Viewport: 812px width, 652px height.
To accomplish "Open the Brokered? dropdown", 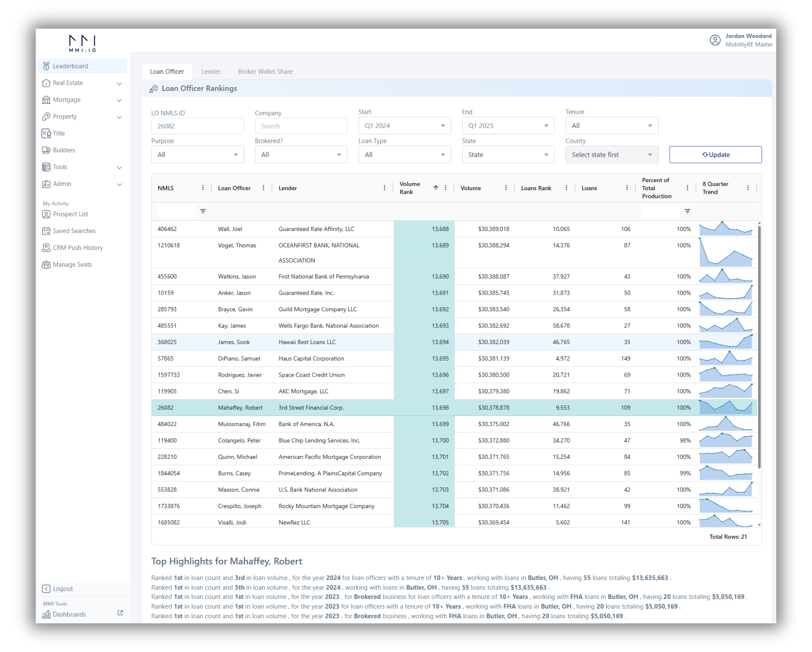I will 301,154.
